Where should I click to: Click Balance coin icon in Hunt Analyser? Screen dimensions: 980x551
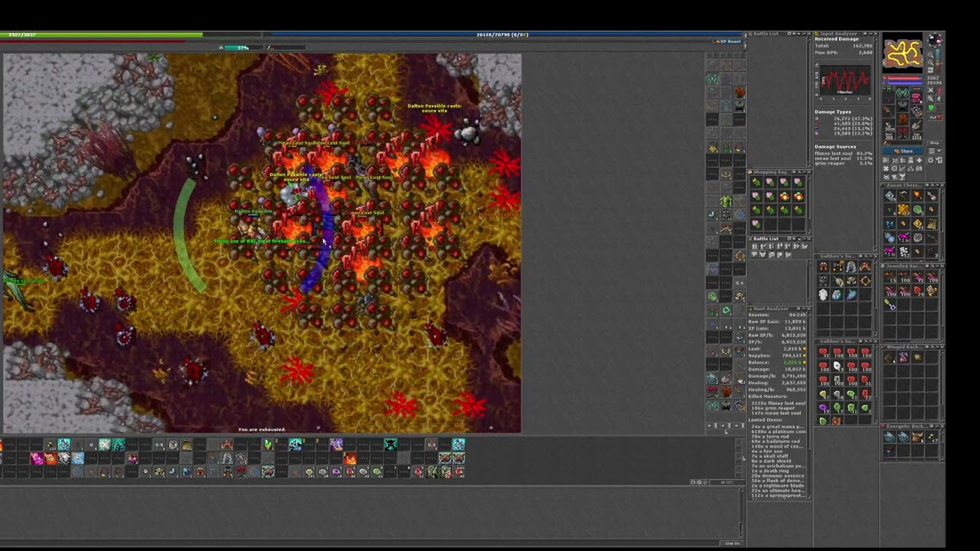pos(805,362)
